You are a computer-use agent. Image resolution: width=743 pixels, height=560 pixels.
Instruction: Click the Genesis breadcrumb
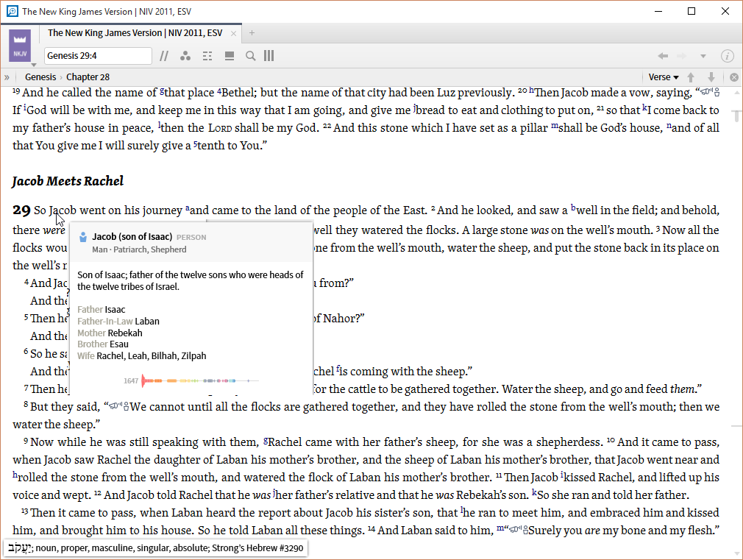click(40, 77)
